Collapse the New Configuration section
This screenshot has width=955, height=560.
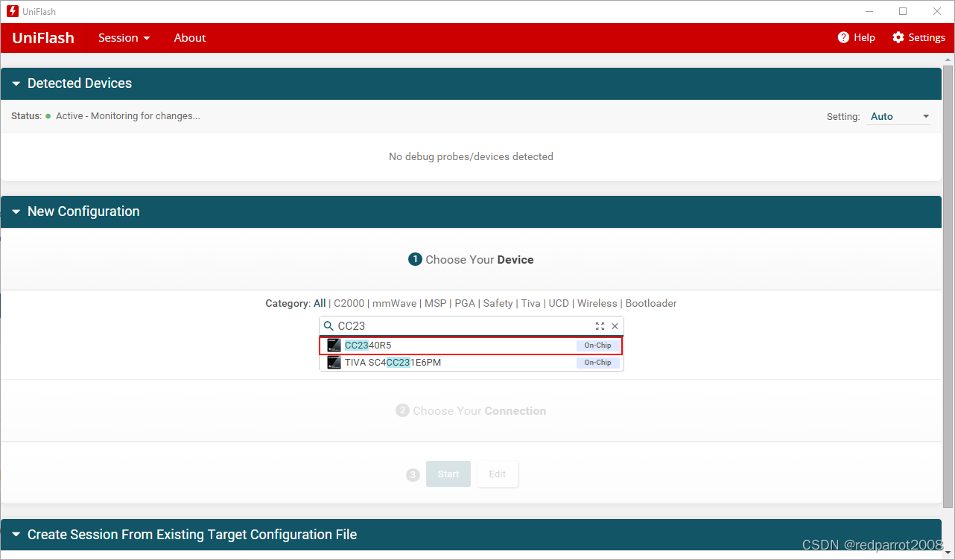click(x=16, y=212)
